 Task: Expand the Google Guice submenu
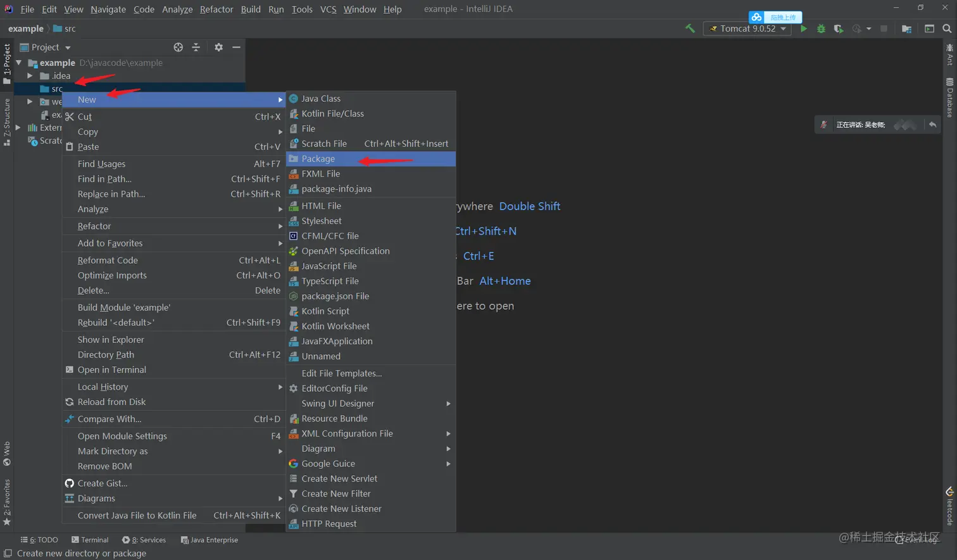click(x=371, y=464)
